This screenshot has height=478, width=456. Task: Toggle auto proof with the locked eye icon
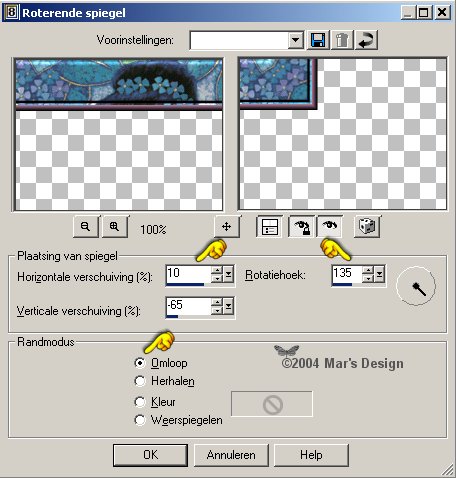pos(301,227)
